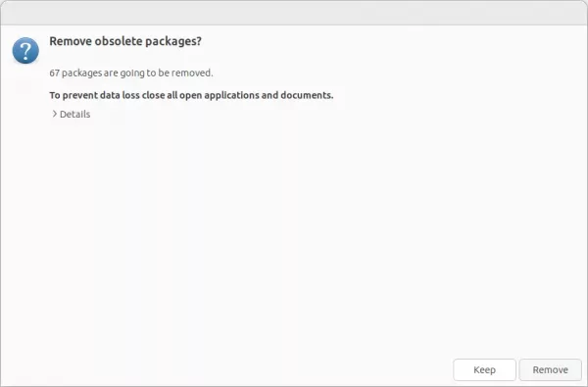The width and height of the screenshot is (588, 387).
Task: Click white question mark inside blue circle
Action: click(25, 51)
